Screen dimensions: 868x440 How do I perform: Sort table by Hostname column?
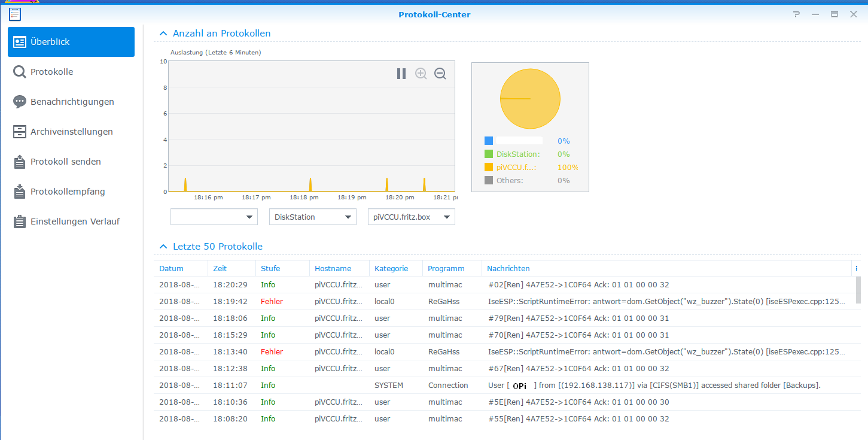tap(339, 268)
